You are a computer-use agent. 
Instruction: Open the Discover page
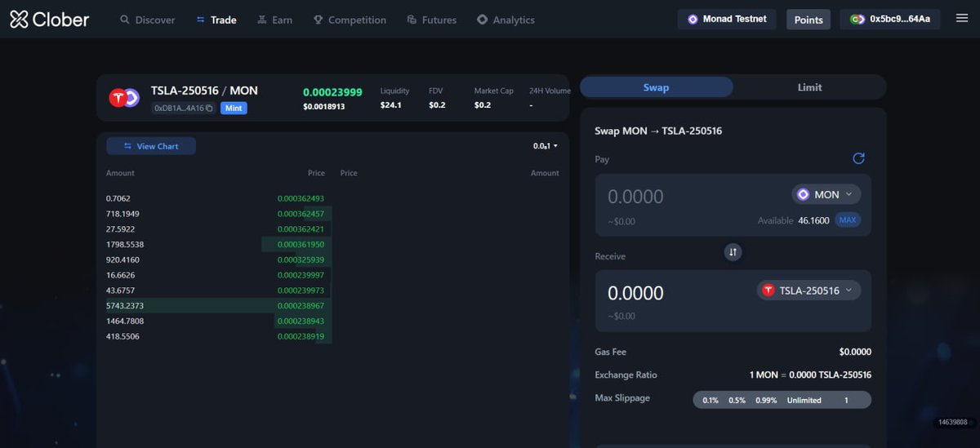(147, 20)
